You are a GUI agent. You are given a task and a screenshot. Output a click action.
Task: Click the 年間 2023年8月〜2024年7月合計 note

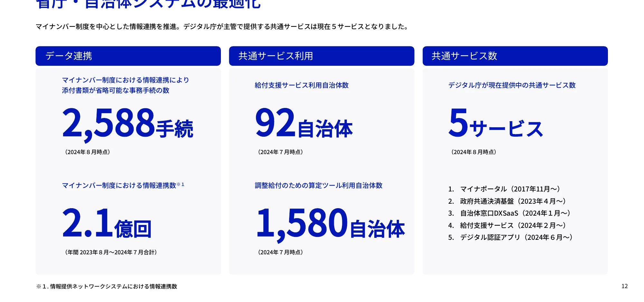point(111,252)
